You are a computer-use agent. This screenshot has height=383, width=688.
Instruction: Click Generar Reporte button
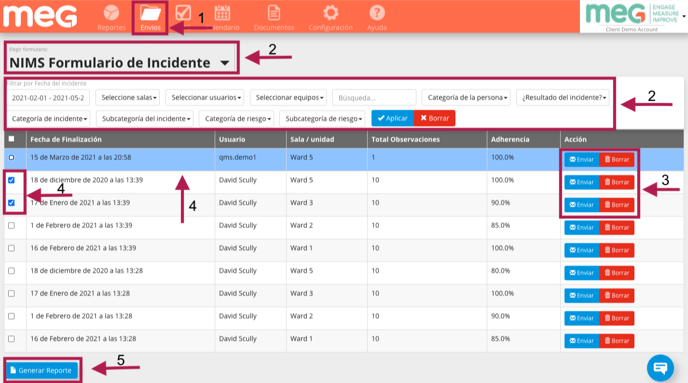[41, 370]
